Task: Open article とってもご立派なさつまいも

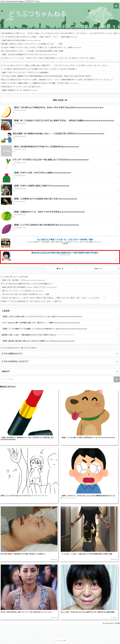Action: (x=46, y=224)
